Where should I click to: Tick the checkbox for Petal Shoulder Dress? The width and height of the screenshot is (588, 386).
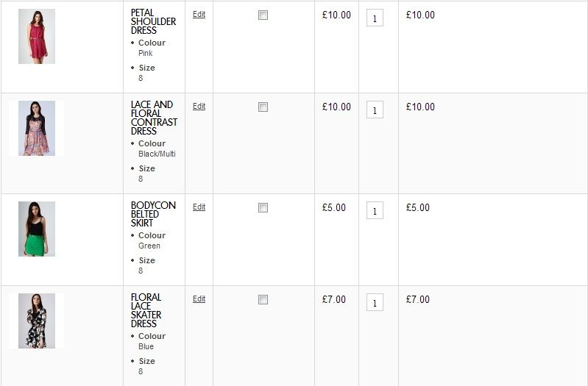click(263, 15)
